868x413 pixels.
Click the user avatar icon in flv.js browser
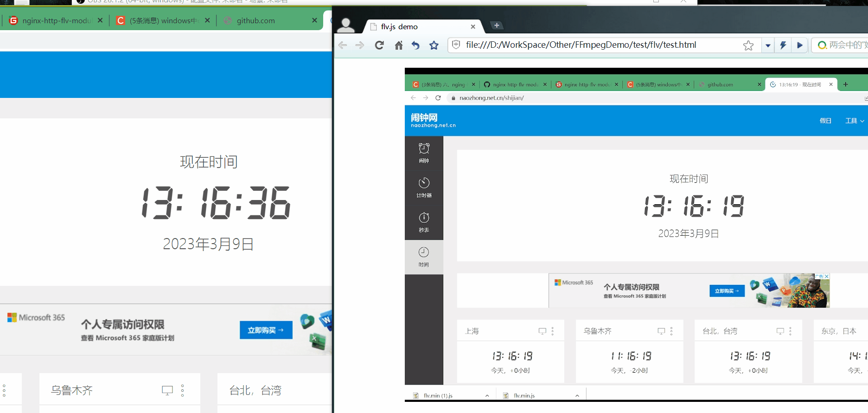pos(345,25)
